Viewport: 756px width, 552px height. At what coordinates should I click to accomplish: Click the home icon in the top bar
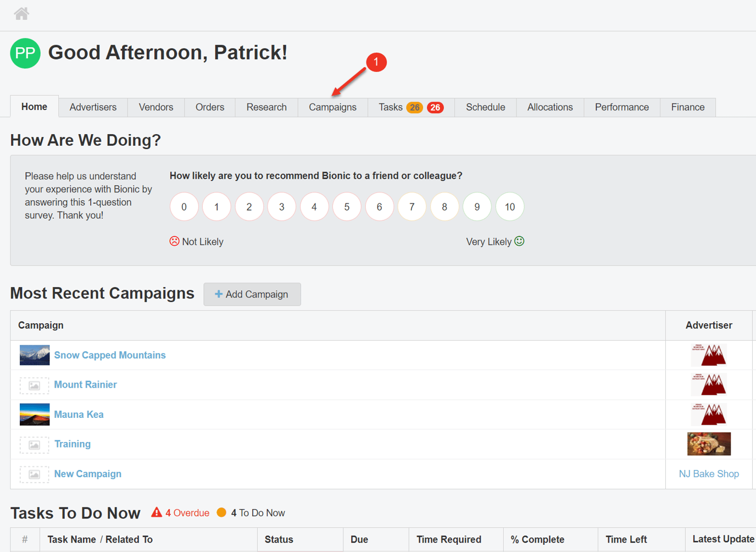pyautogui.click(x=21, y=13)
